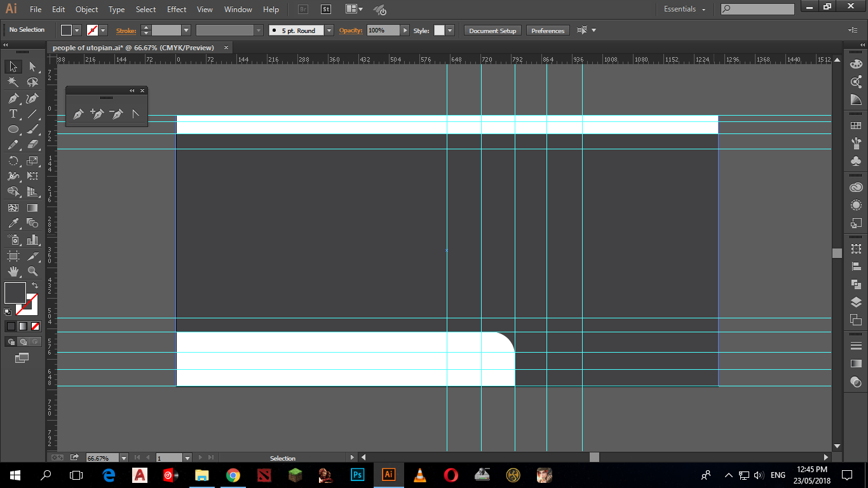Image resolution: width=868 pixels, height=488 pixels.
Task: Expand the Essentials workspace dropdown
Action: 703,10
